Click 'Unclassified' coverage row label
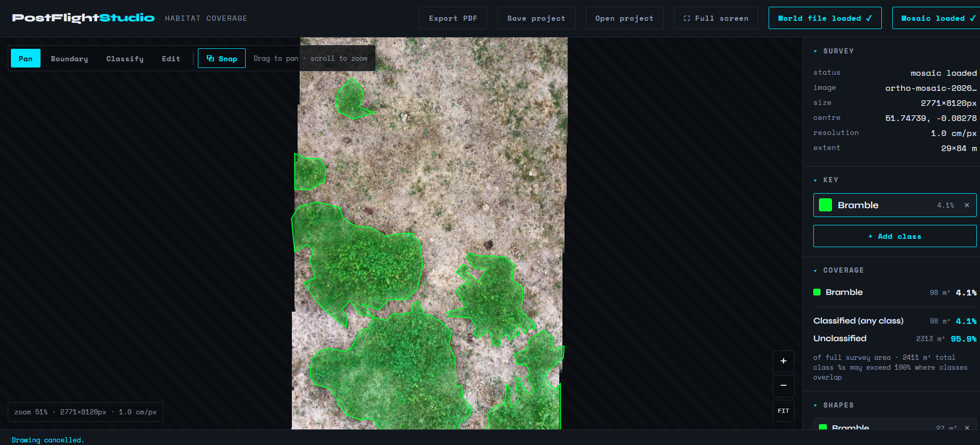This screenshot has width=980, height=445. pyautogui.click(x=840, y=339)
